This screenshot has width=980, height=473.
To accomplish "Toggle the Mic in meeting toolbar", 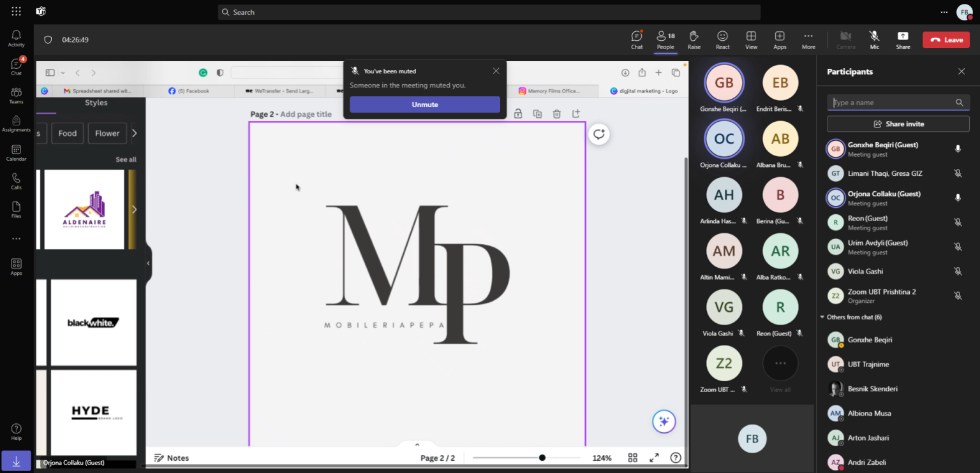I will point(874,39).
